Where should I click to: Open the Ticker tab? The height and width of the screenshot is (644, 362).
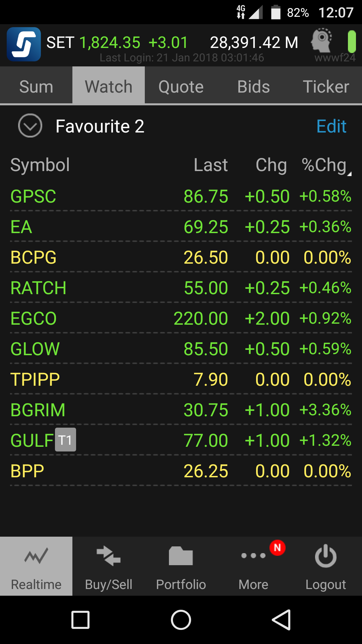(x=326, y=87)
